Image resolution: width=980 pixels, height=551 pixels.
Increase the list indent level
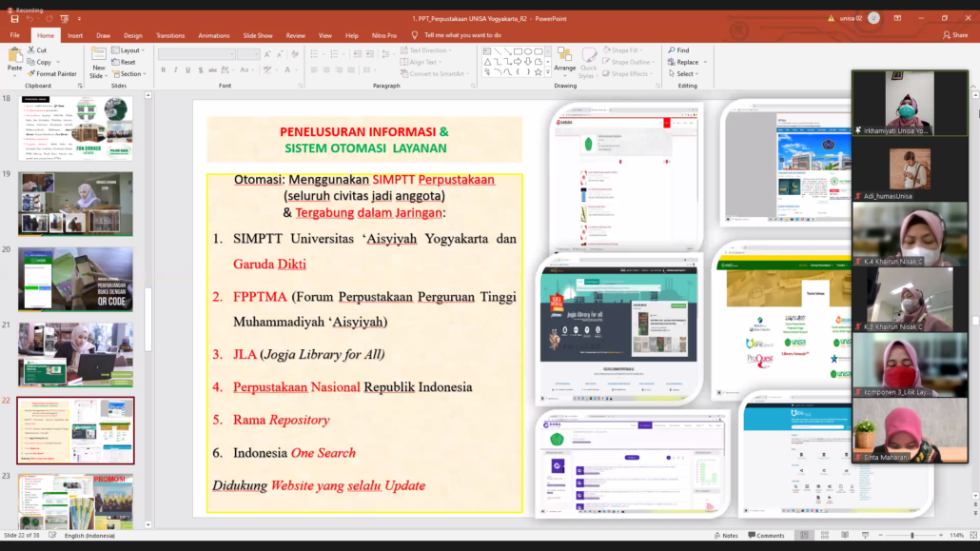coord(370,54)
